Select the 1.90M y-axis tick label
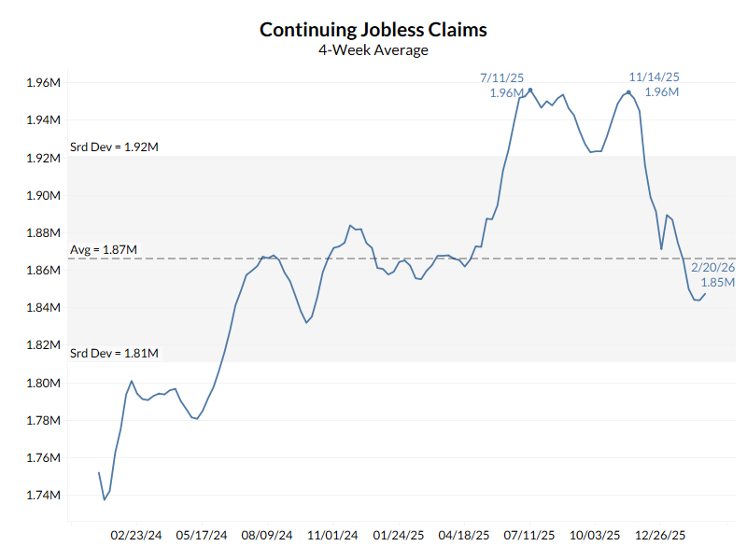747x560 pixels. (43, 196)
